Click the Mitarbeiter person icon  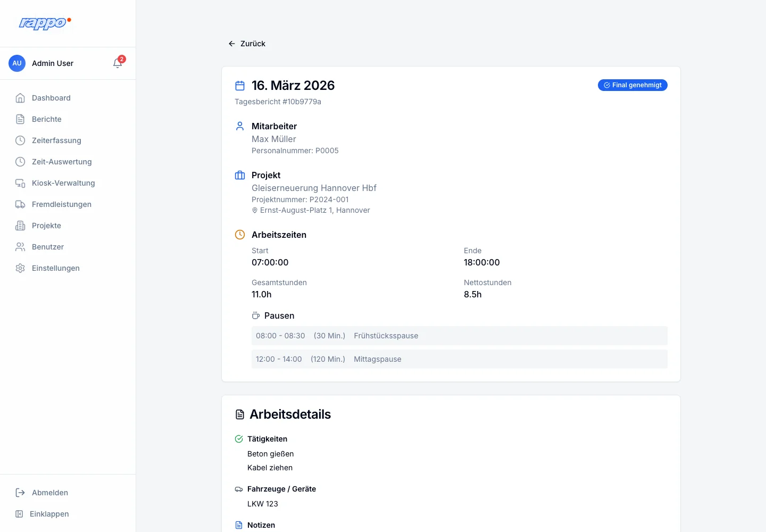pos(240,126)
